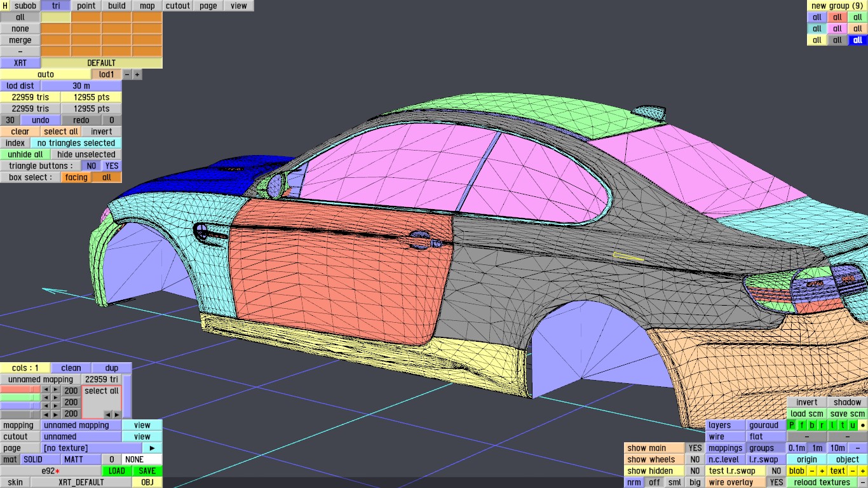The image size is (868, 488).
Task: Click the lod dist 30 m field
Action: click(81, 86)
